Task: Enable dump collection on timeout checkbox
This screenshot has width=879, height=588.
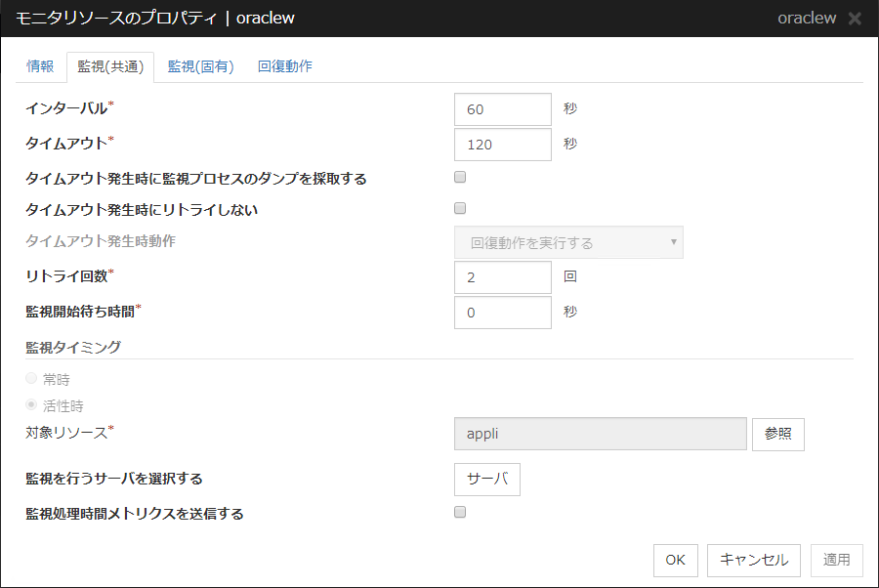Action: pyautogui.click(x=459, y=177)
